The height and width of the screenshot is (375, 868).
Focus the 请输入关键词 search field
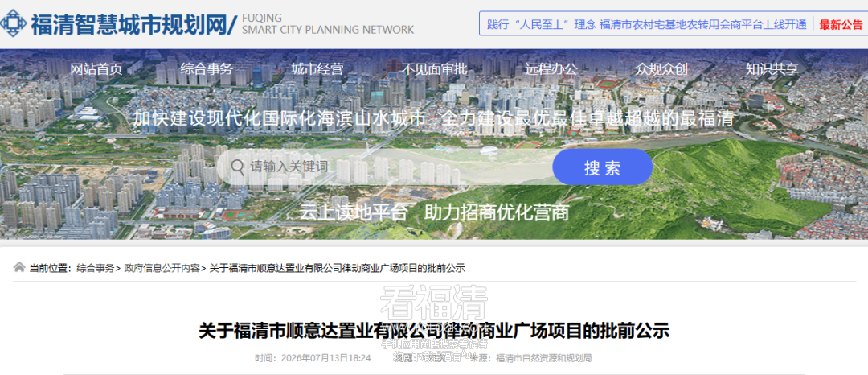[x=385, y=167]
